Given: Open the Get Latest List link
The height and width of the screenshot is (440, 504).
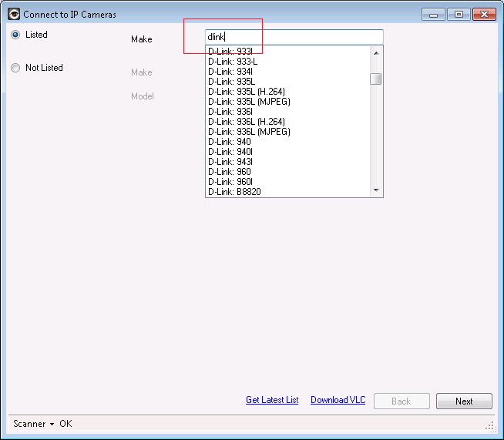Looking at the screenshot, I should click(272, 400).
